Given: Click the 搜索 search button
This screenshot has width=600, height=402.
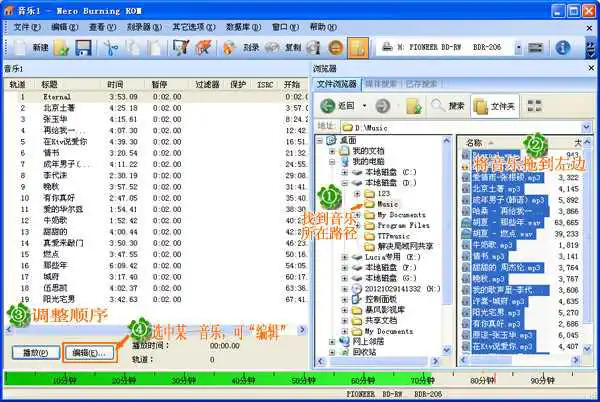Looking at the screenshot, I should coord(448,106).
